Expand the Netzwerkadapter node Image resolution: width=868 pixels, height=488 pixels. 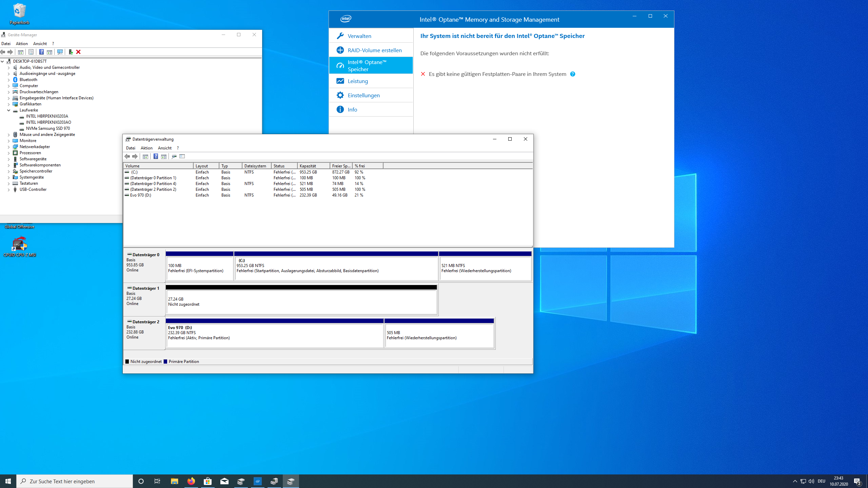tap(9, 147)
